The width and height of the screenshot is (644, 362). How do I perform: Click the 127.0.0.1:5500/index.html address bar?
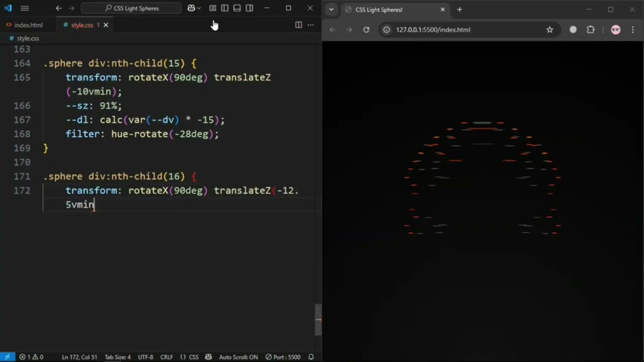coord(433,30)
